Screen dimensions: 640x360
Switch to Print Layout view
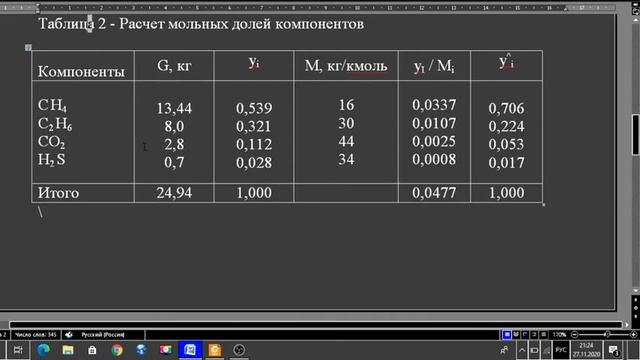(507, 335)
